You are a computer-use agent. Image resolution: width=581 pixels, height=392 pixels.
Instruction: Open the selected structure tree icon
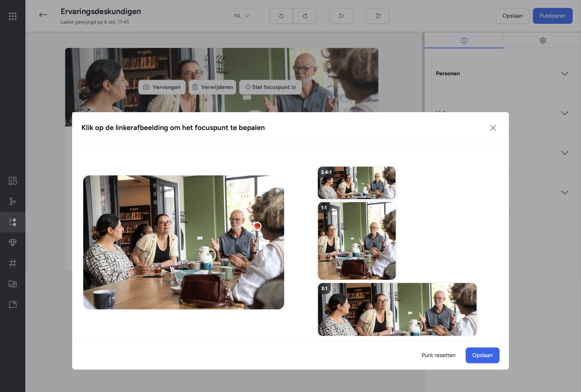(x=13, y=222)
